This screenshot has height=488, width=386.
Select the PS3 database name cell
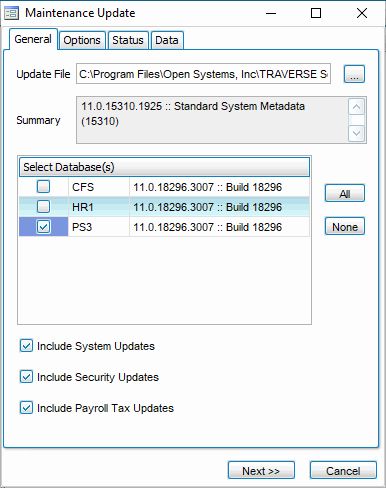coord(99,227)
